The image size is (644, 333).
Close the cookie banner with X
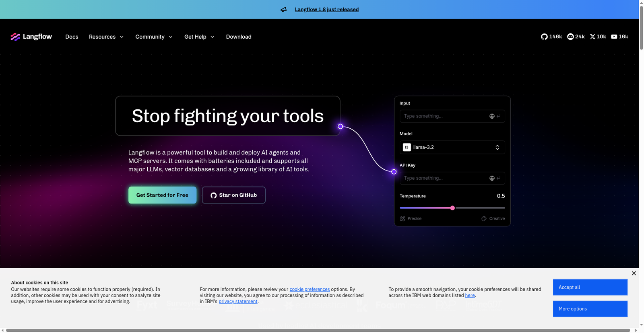634,273
